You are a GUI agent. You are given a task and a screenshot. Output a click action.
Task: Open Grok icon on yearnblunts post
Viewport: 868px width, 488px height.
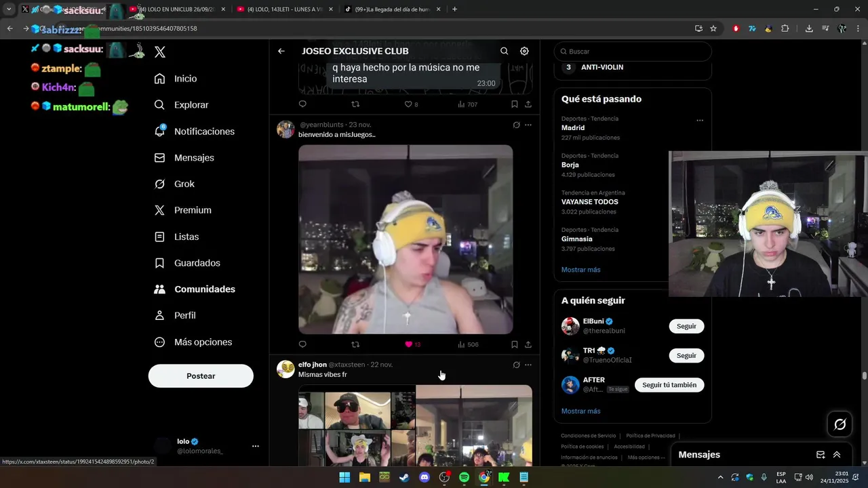(x=516, y=125)
